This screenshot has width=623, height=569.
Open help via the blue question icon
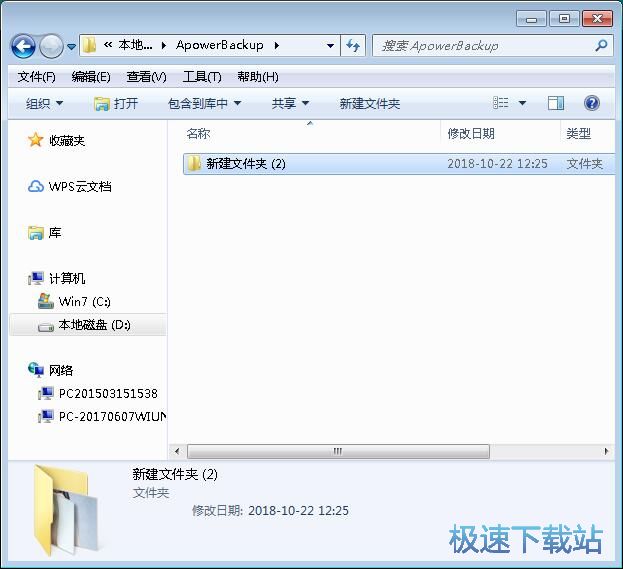[592, 103]
